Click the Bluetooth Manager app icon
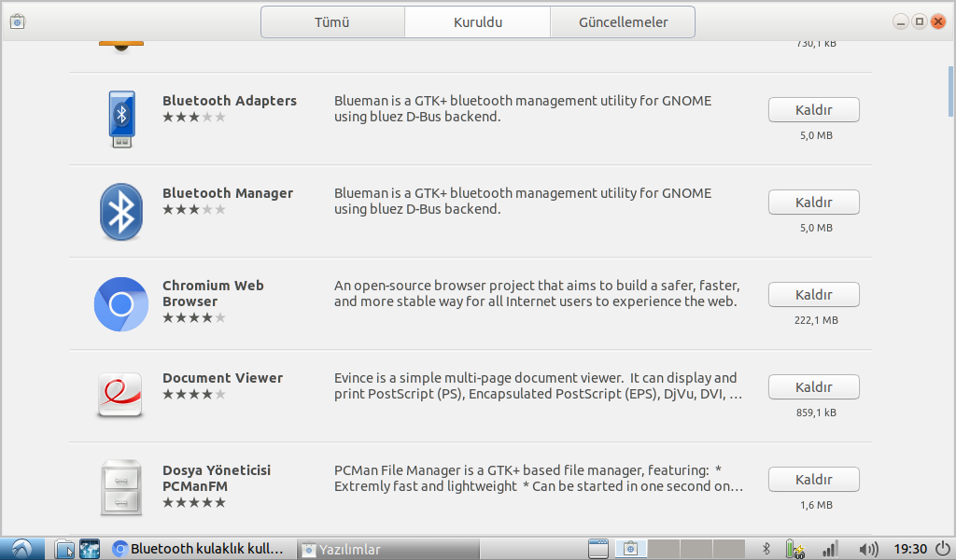The width and height of the screenshot is (956, 560). 121,212
